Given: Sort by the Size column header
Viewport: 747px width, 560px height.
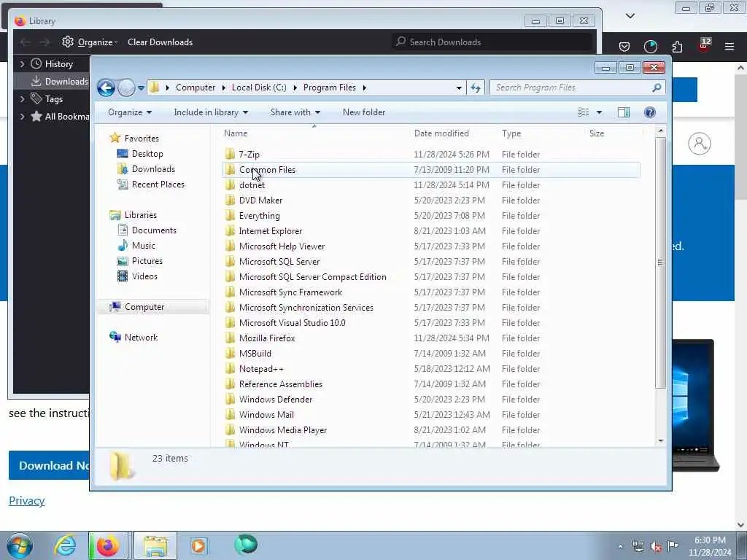Looking at the screenshot, I should coord(597,133).
